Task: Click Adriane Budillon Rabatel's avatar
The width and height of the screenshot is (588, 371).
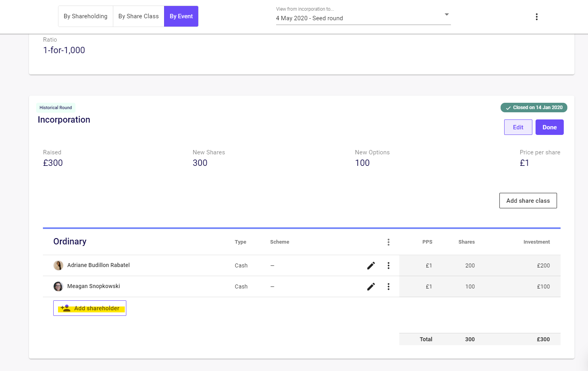Action: point(58,265)
